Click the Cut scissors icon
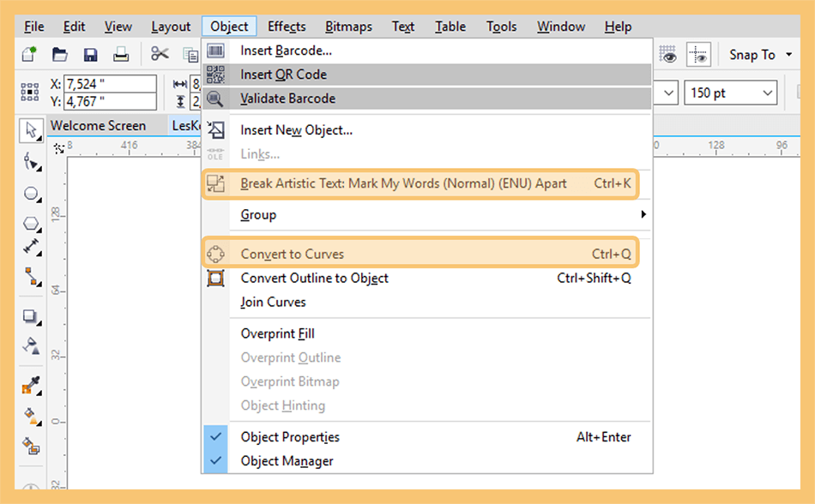The image size is (815, 504). point(160,53)
